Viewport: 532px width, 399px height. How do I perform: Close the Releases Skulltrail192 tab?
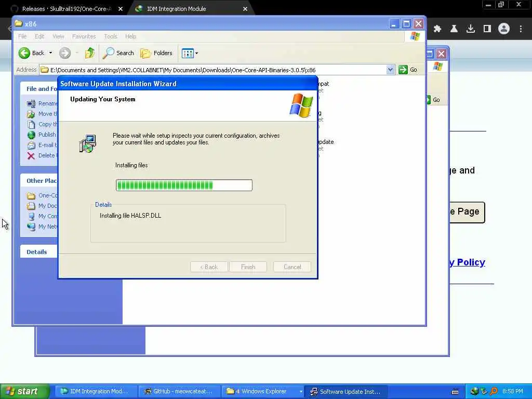coord(121,9)
